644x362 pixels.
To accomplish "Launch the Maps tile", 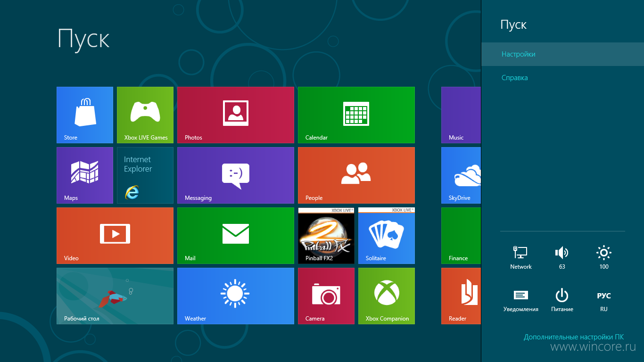I will click(85, 175).
